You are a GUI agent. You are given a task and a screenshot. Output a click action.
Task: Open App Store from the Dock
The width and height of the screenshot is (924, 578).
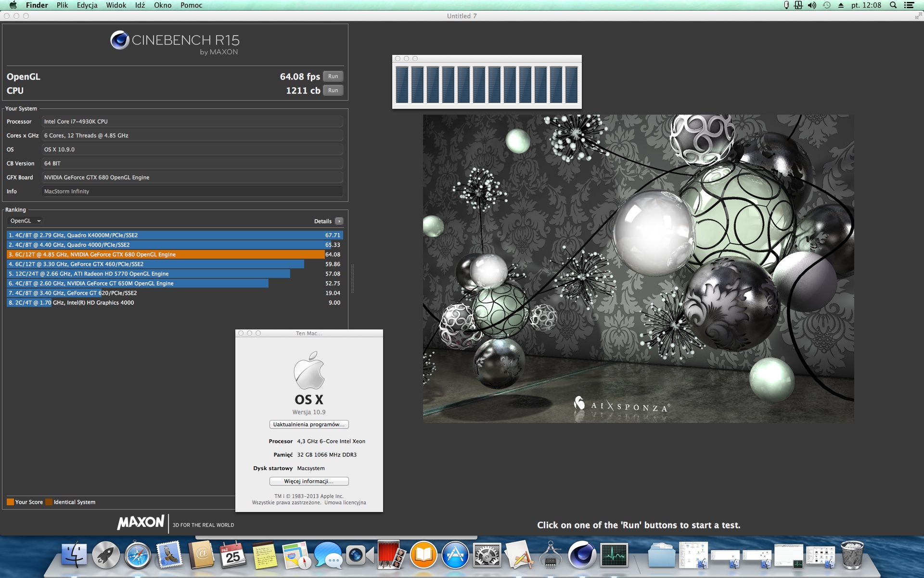point(455,555)
